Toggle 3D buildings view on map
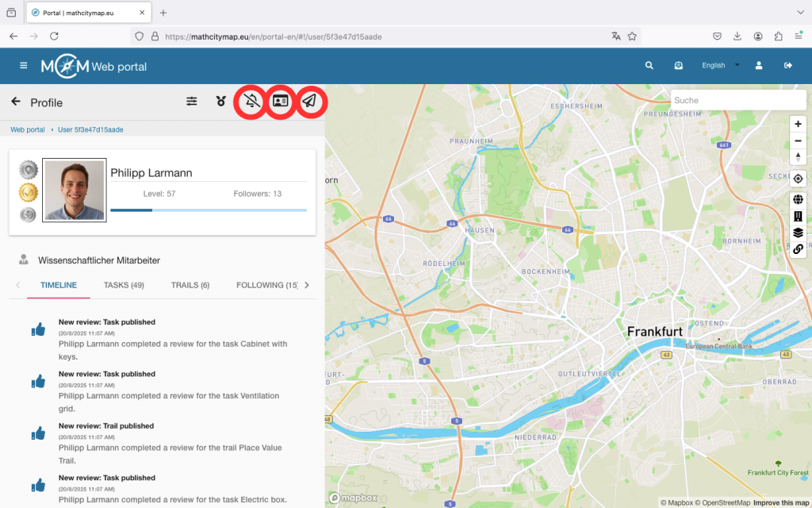Viewport: 812px width, 508px height. pyautogui.click(x=798, y=216)
